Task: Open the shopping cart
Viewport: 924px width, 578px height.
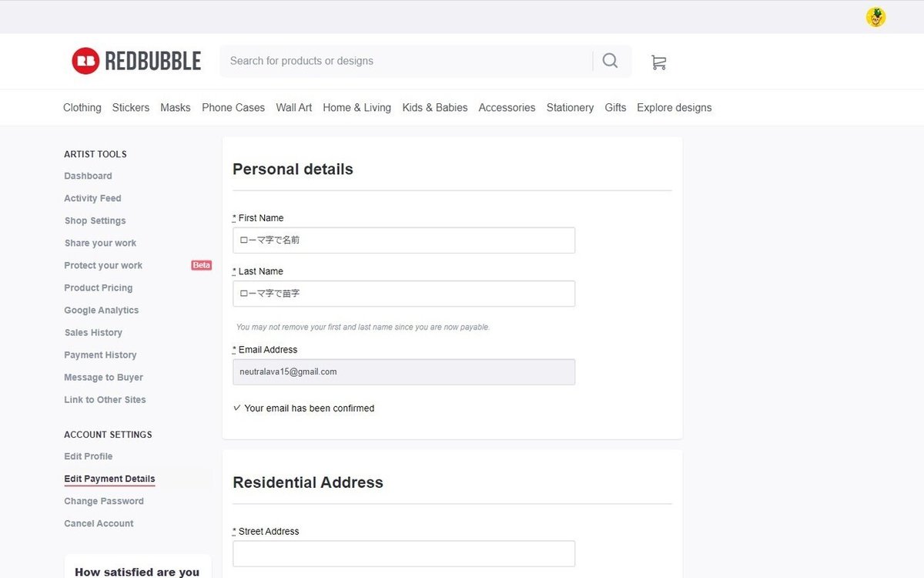Action: click(x=658, y=62)
